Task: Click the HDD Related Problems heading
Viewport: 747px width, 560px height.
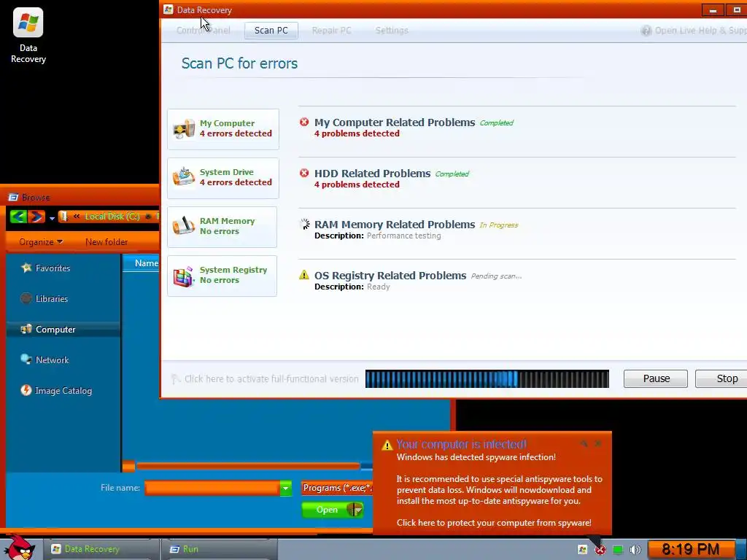Action: [x=372, y=174]
